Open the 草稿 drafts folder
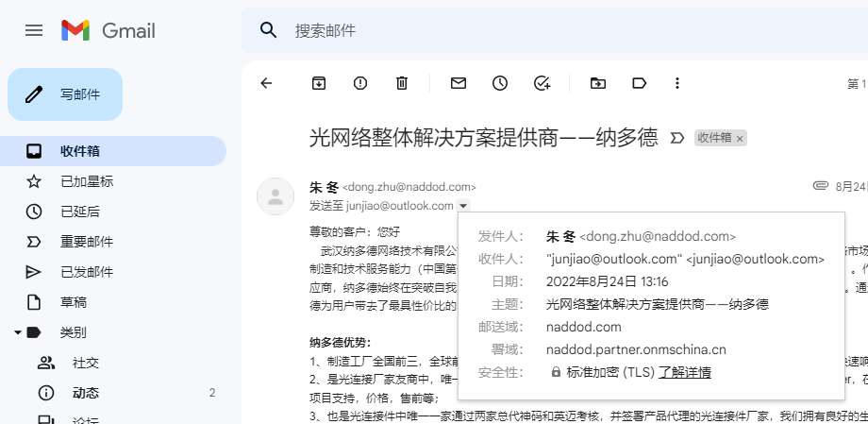The image size is (868, 424). click(x=74, y=302)
